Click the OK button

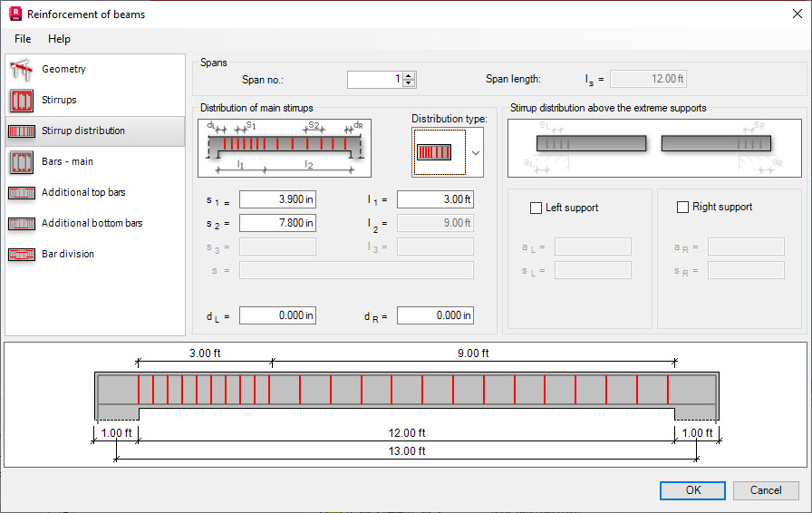point(692,490)
